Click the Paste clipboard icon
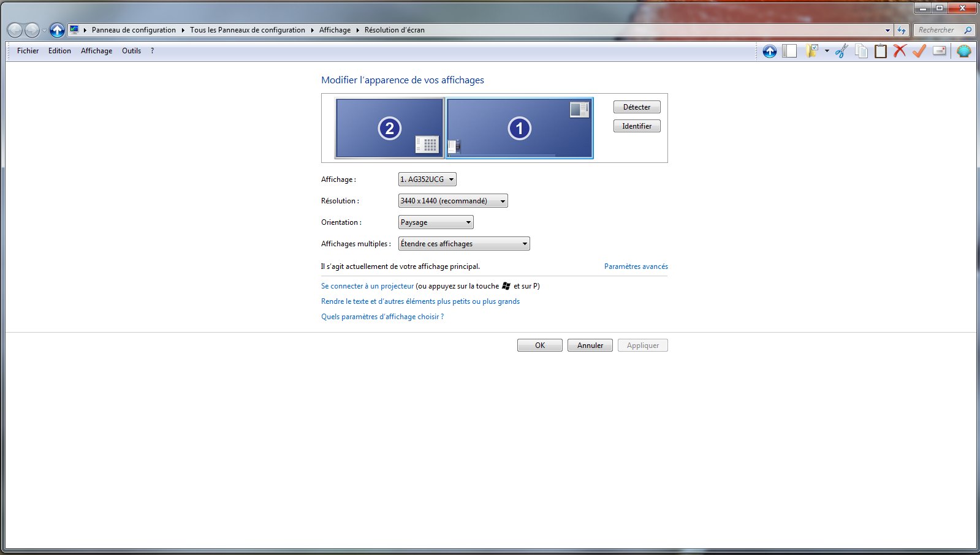980x555 pixels. (881, 51)
